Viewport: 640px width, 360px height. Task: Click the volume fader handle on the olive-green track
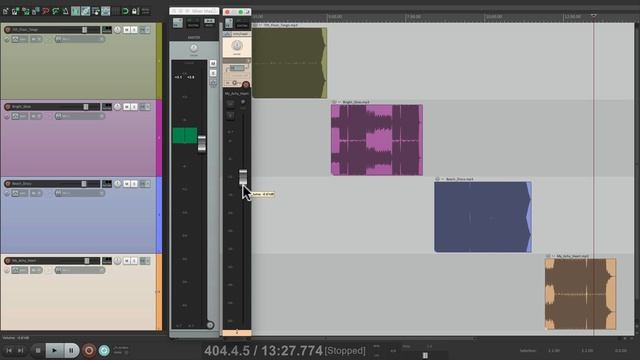pos(84,30)
